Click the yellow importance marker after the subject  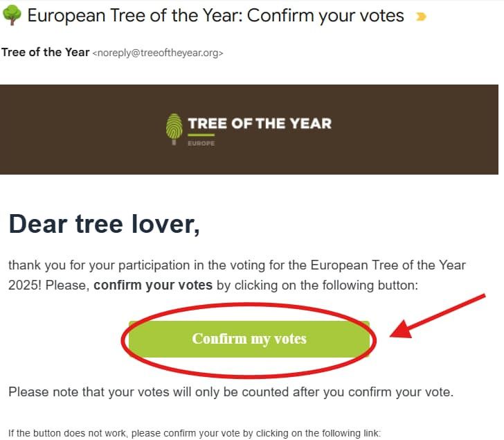(420, 17)
